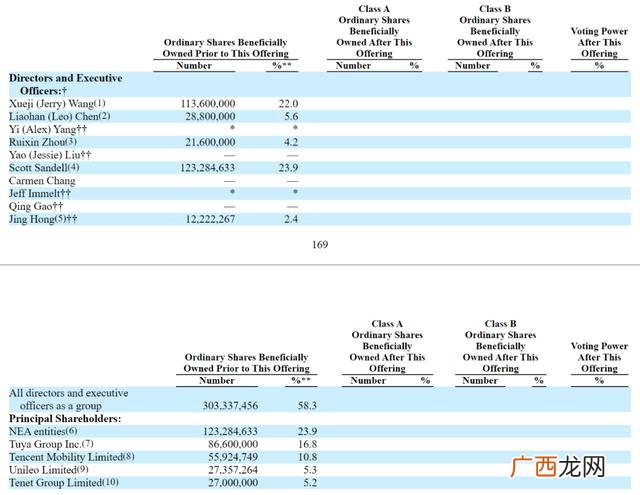Select the value 27,357,264
Viewport: 640px width, 495px height.
pyautogui.click(x=233, y=470)
